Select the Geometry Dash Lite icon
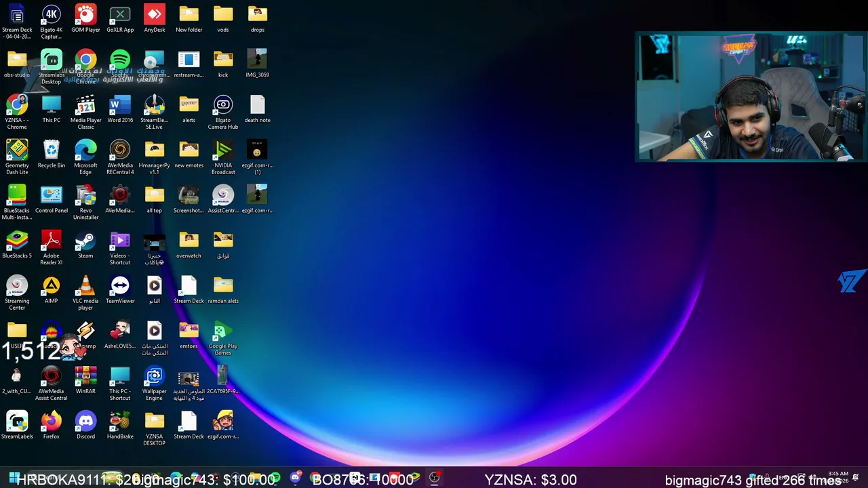The height and width of the screenshot is (488, 868). (17, 157)
